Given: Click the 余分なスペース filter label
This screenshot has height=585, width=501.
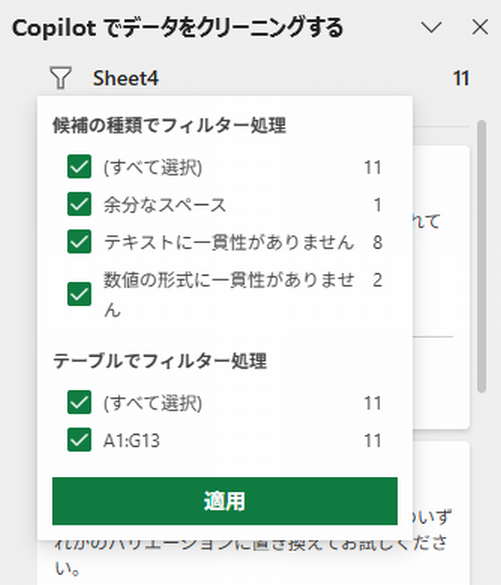Looking at the screenshot, I should click(x=165, y=205).
